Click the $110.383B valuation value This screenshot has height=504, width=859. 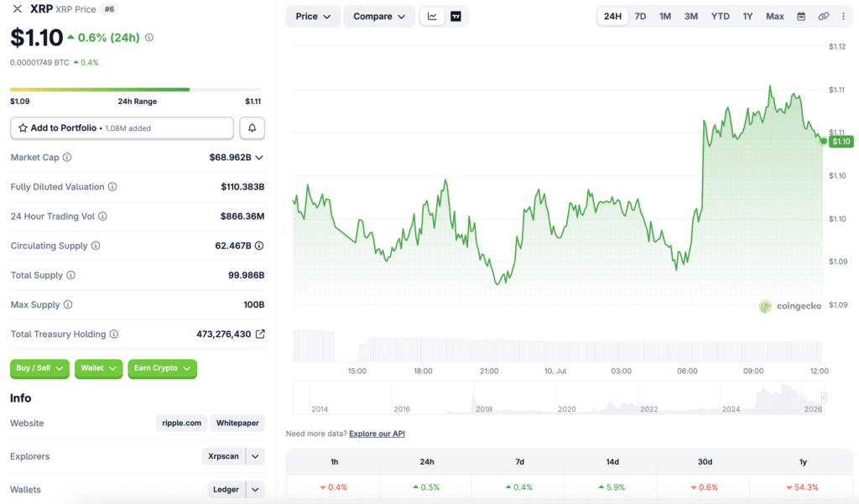click(242, 187)
